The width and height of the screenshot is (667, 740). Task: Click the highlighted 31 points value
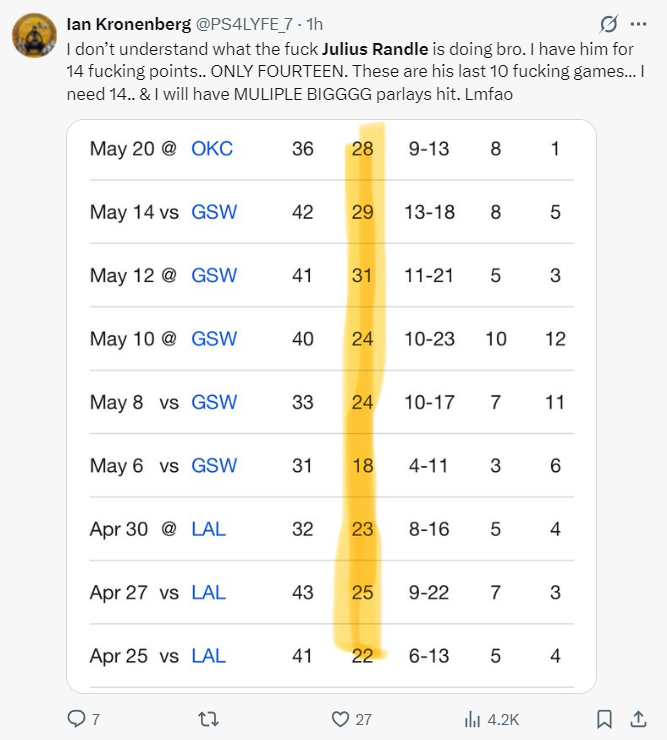pos(362,276)
